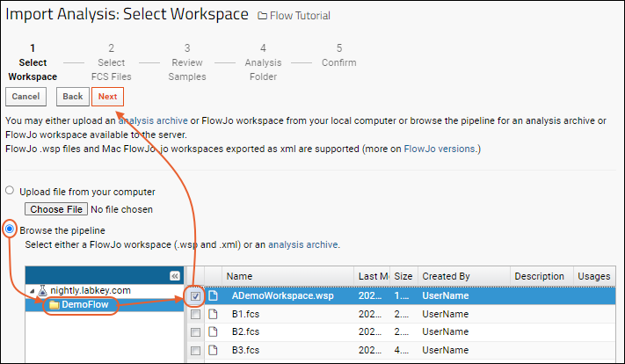The height and width of the screenshot is (364, 625).
Task: Click the DemoFlow folder icon
Action: (54, 305)
